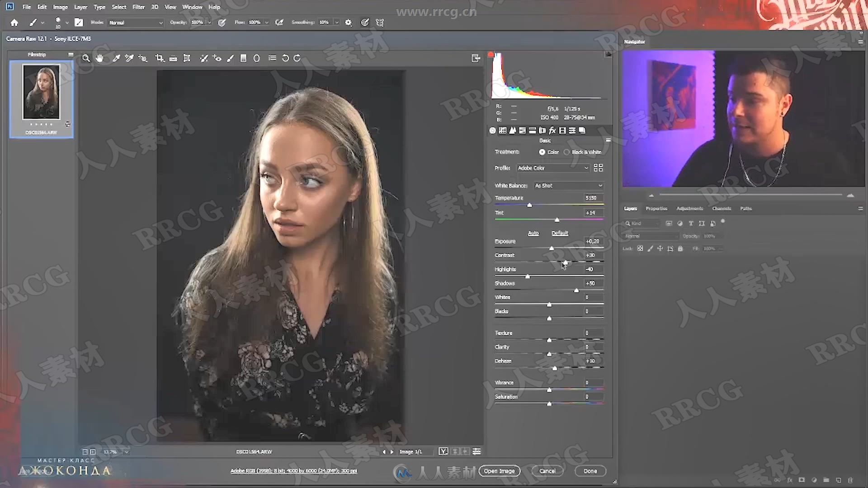Select the Crop tool in Camera Raw
The height and width of the screenshot is (488, 868).
(159, 58)
